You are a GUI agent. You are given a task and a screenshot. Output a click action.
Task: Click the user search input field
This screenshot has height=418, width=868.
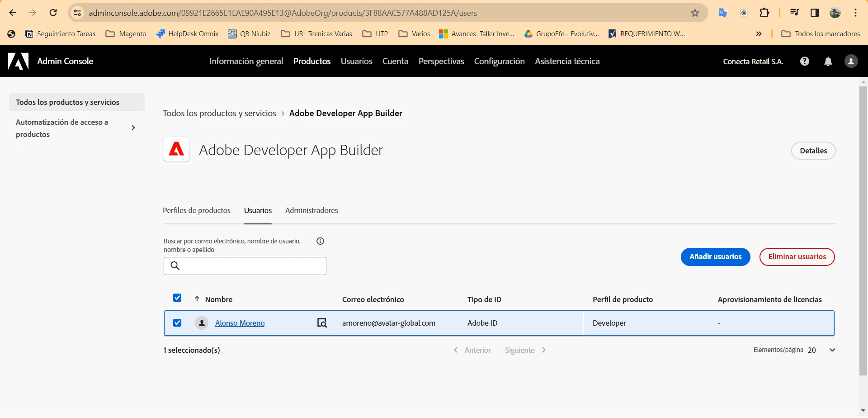(x=245, y=266)
